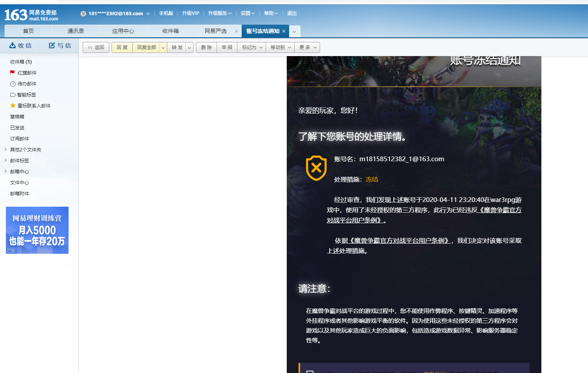588x373 pixels.
Task: Expand the 升级服务 menu
Action: pos(220,13)
